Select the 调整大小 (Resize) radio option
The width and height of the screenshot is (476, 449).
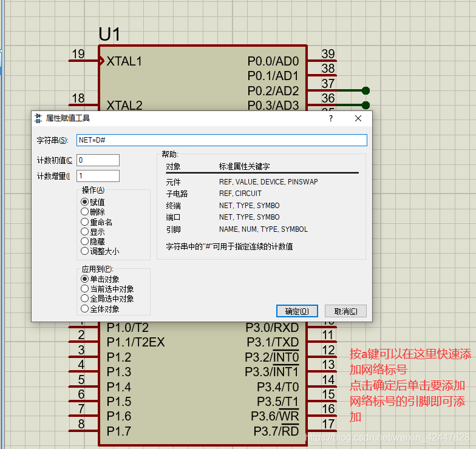point(100,251)
